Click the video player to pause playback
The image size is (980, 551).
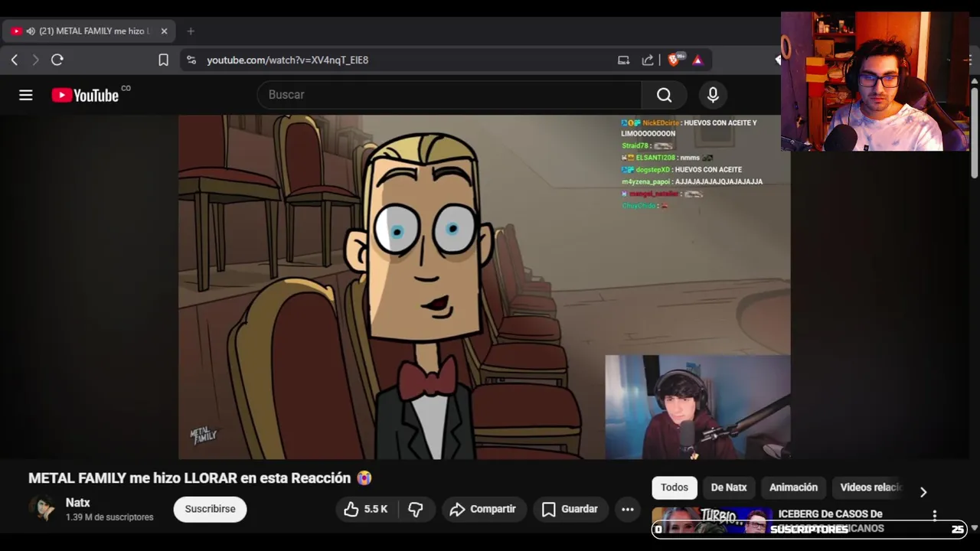point(484,287)
